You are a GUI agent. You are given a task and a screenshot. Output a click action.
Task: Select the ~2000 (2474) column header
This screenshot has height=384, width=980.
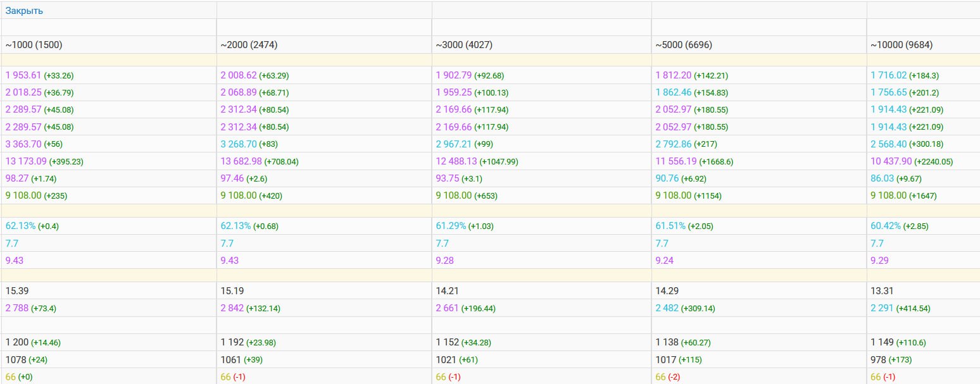[249, 45]
